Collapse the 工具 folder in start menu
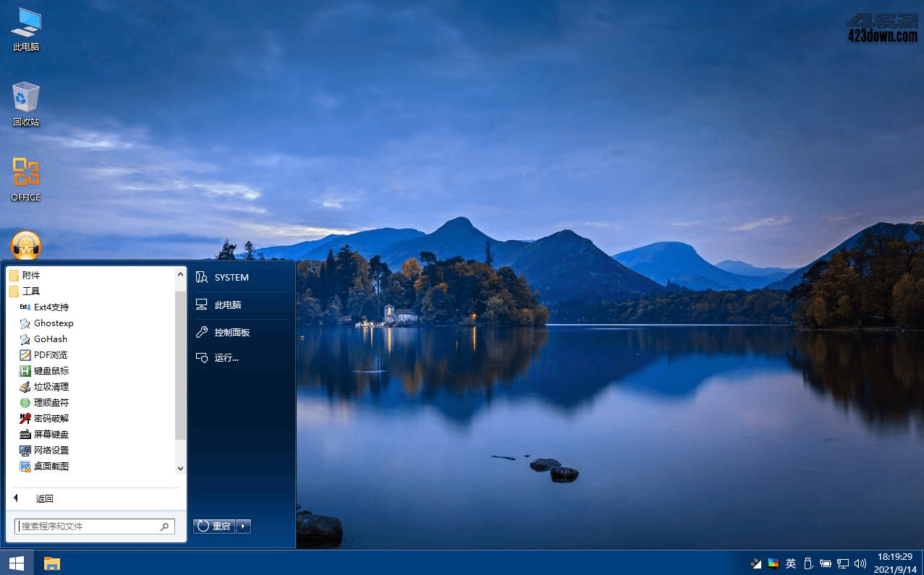 click(31, 291)
